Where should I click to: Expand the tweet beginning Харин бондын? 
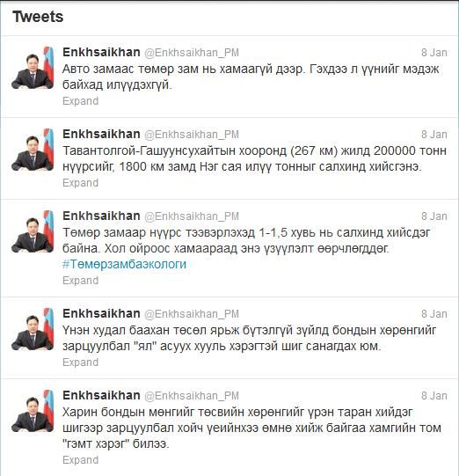[80, 460]
